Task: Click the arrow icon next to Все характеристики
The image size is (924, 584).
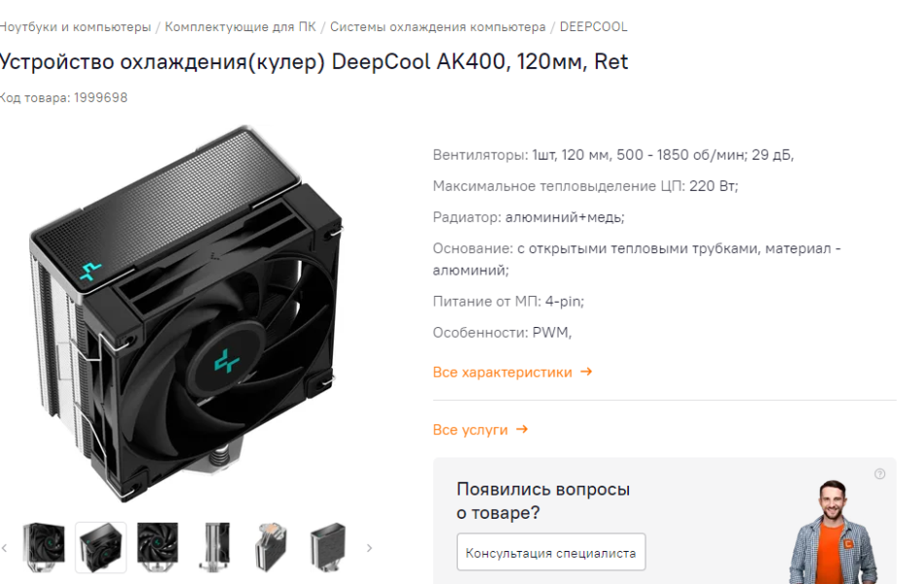Action: [586, 372]
